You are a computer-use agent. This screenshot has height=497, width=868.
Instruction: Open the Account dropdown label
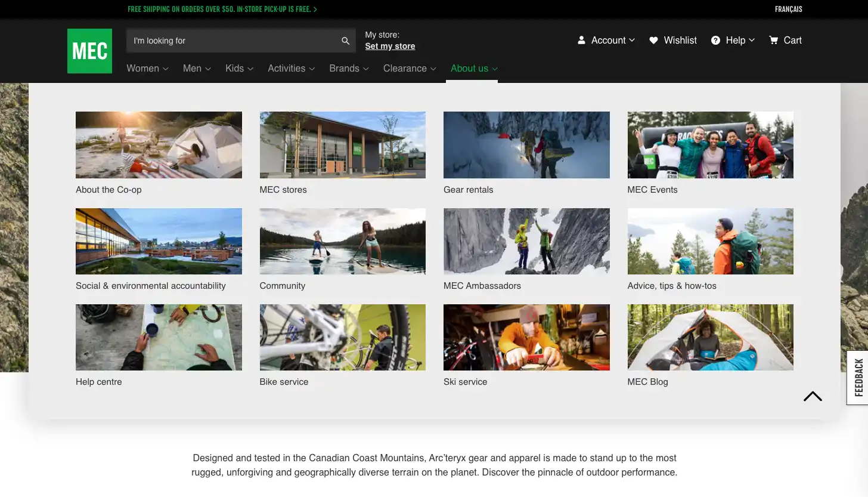(613, 40)
